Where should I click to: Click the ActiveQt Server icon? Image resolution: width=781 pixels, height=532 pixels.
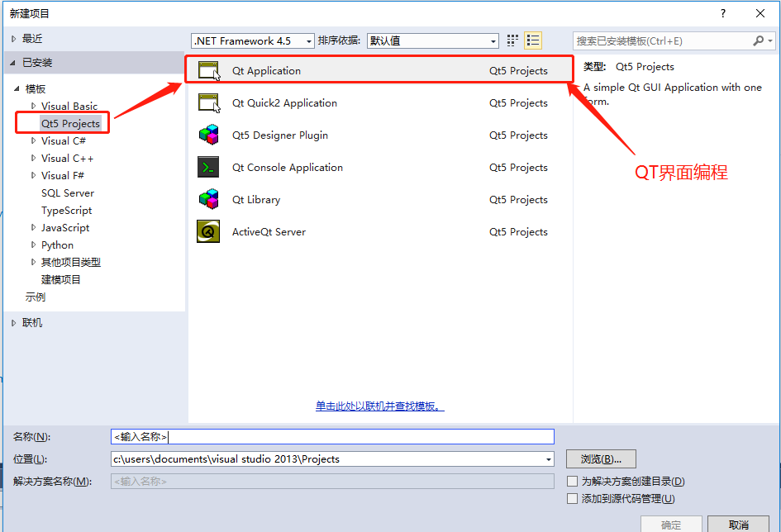click(208, 231)
